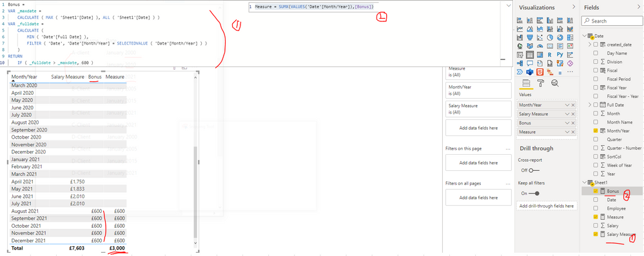644x256 pixels.
Task: Choose the map (globe) visualization
Action: (520, 46)
